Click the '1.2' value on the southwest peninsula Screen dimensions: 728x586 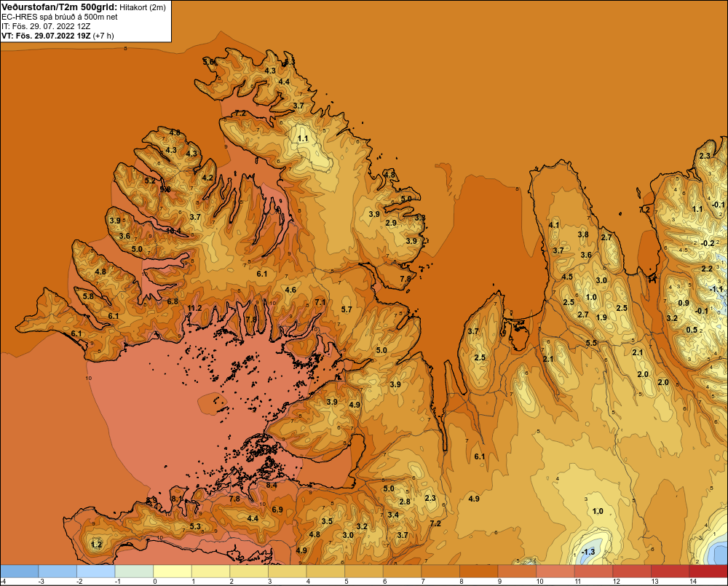96,545
